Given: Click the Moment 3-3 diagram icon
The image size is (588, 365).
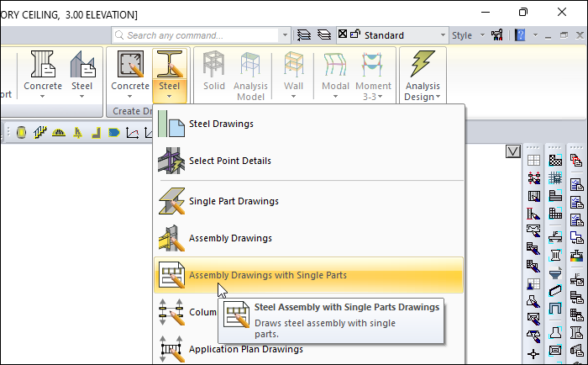Looking at the screenshot, I should coord(373,65).
